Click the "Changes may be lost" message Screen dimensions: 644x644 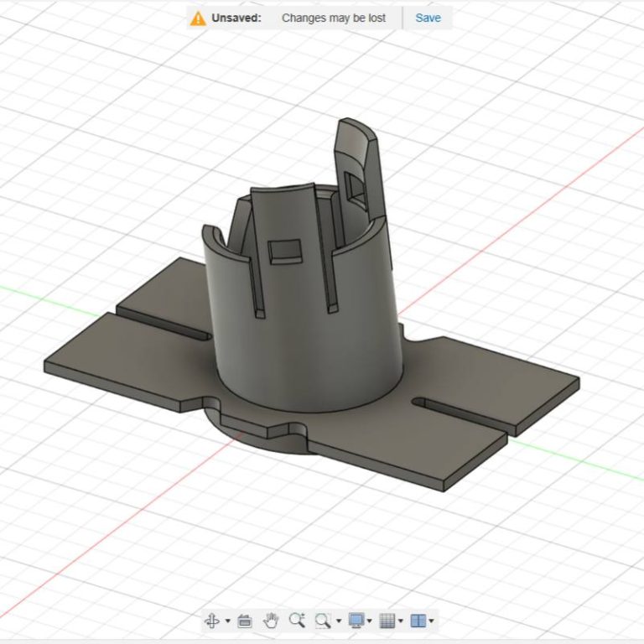point(334,18)
